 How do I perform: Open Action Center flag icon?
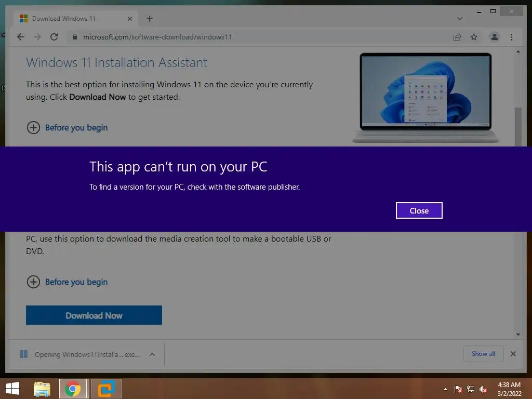tap(458, 389)
